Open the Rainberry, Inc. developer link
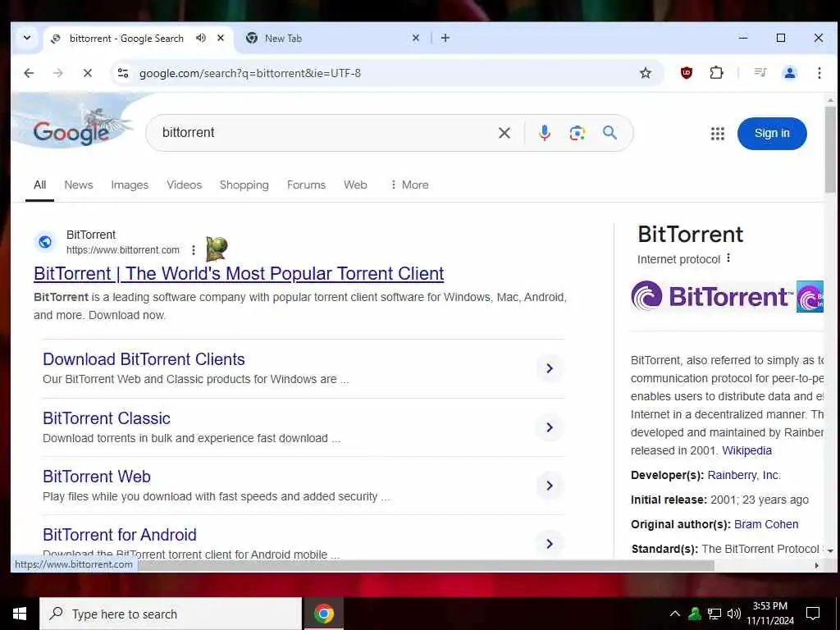 coord(744,475)
